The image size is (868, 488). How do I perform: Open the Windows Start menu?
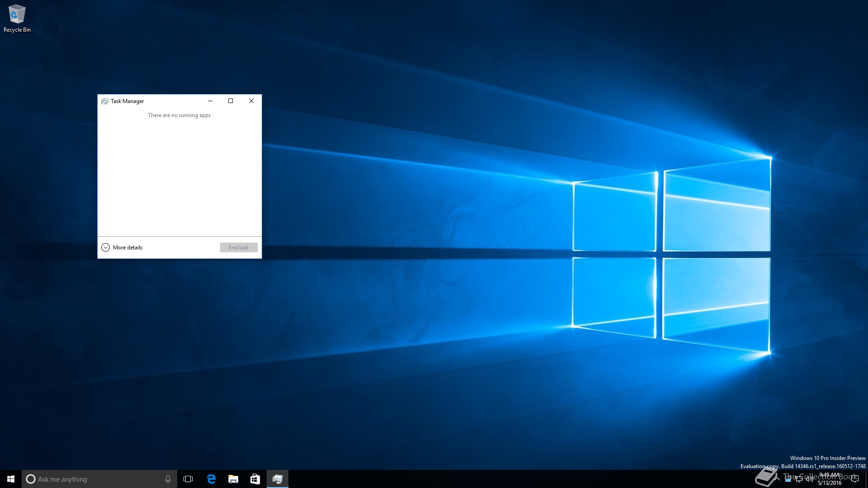[11, 479]
